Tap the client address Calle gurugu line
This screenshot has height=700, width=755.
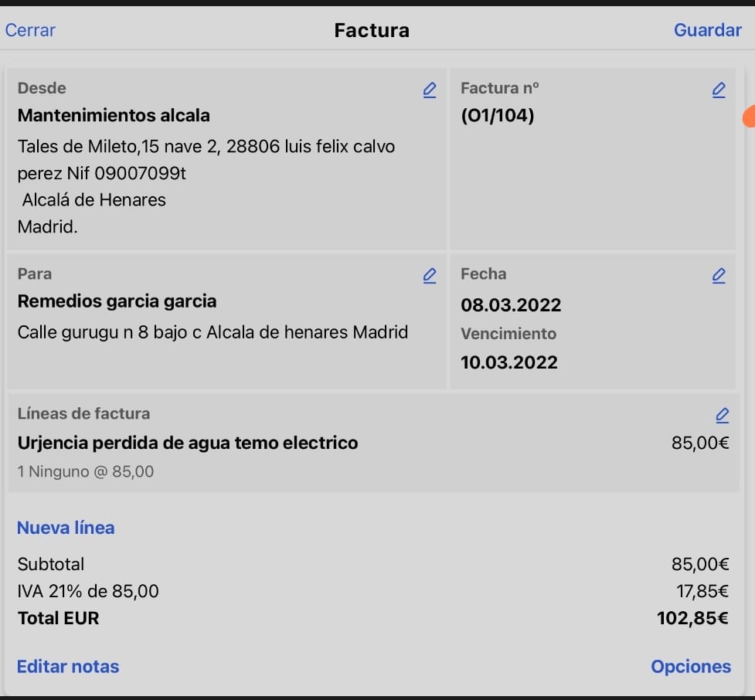pos(213,332)
